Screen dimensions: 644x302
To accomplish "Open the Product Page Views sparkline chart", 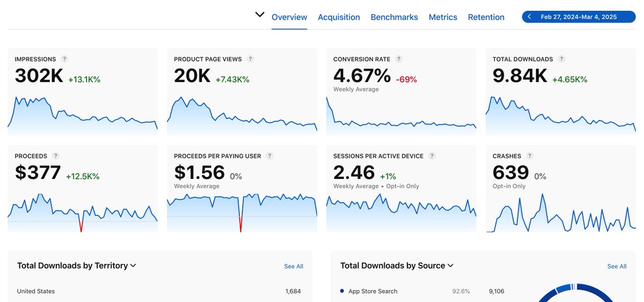I will (x=242, y=116).
